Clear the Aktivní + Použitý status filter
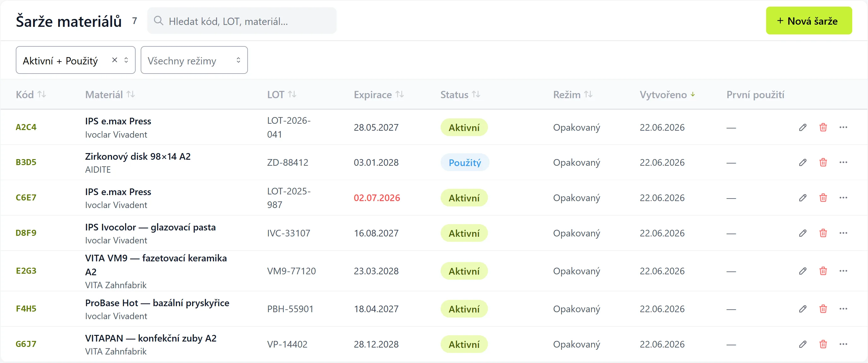 (x=114, y=60)
